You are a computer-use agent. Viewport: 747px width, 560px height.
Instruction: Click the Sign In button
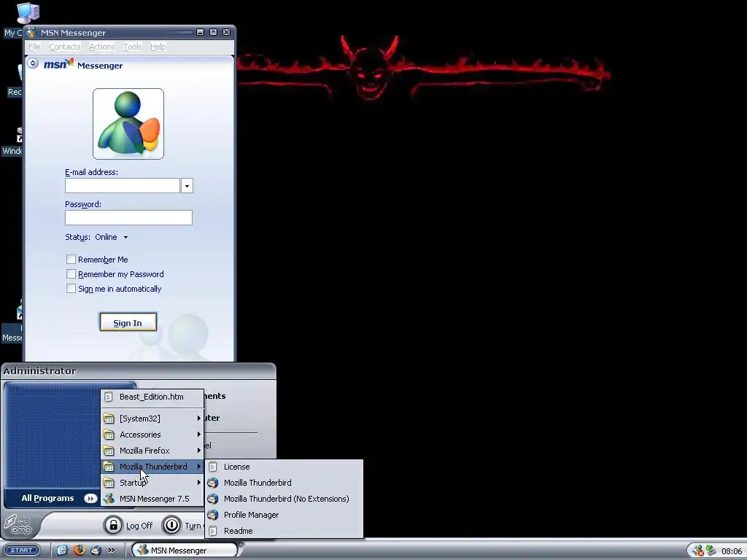click(128, 322)
